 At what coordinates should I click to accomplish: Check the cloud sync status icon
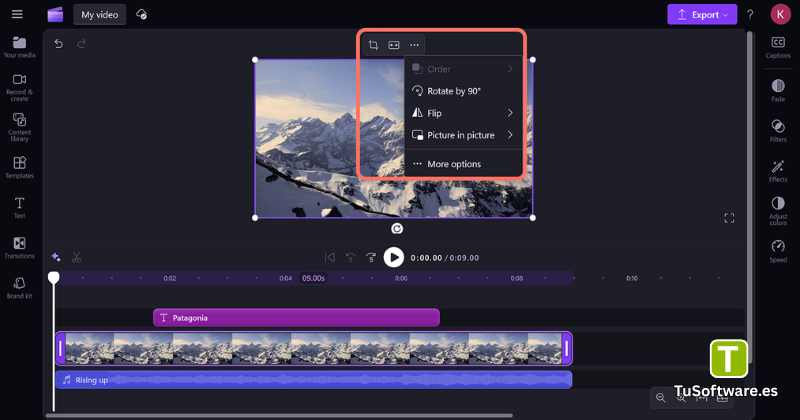[141, 15]
